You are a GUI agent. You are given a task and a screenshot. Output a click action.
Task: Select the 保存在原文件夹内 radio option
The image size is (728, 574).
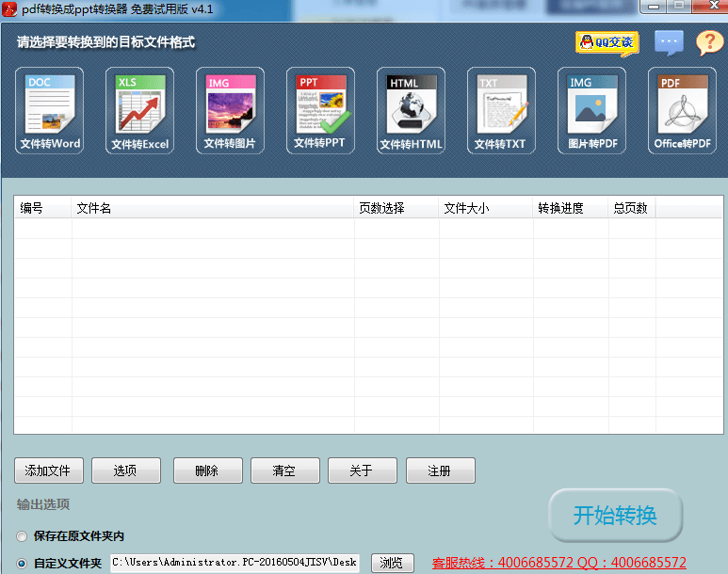coord(22,536)
